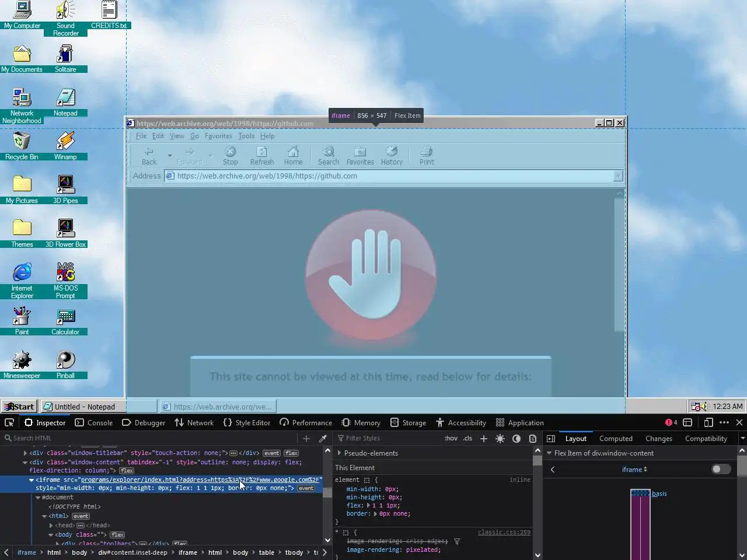The image size is (747, 560).
Task: Enable the flexbox overlay switch for iframe
Action: [721, 469]
